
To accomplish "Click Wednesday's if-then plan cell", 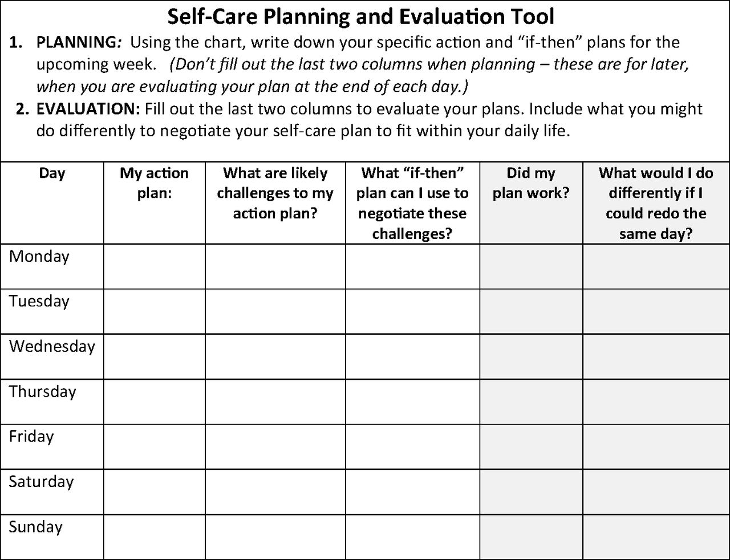I will (412, 356).
